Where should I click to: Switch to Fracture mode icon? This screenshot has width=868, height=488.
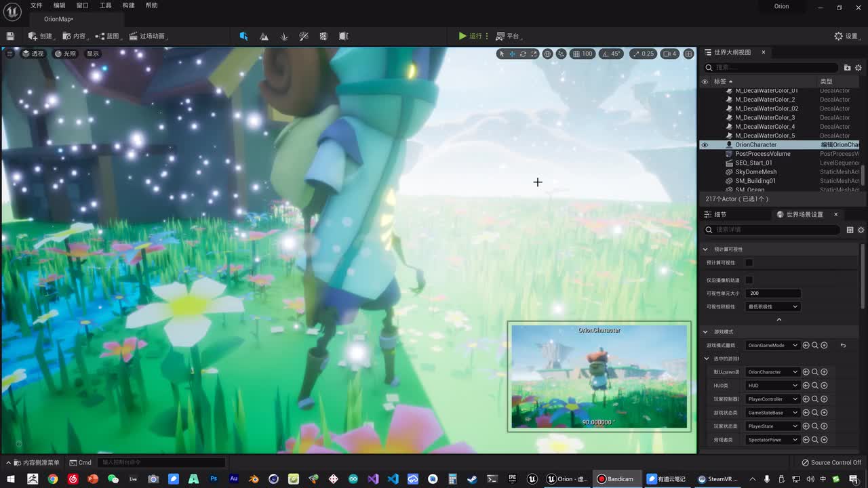pyautogui.click(x=323, y=36)
